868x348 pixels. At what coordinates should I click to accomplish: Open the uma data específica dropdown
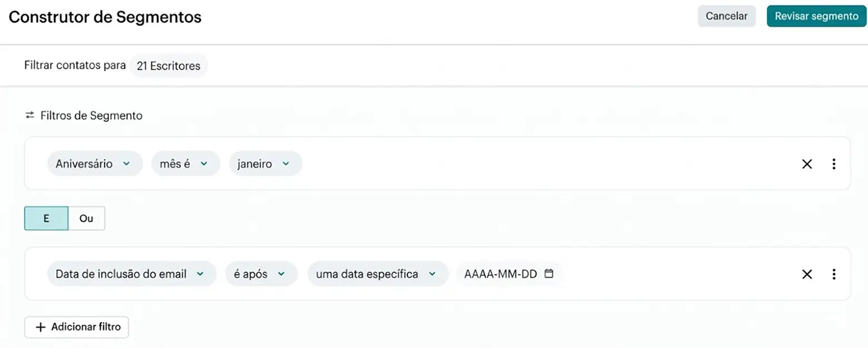coord(378,274)
